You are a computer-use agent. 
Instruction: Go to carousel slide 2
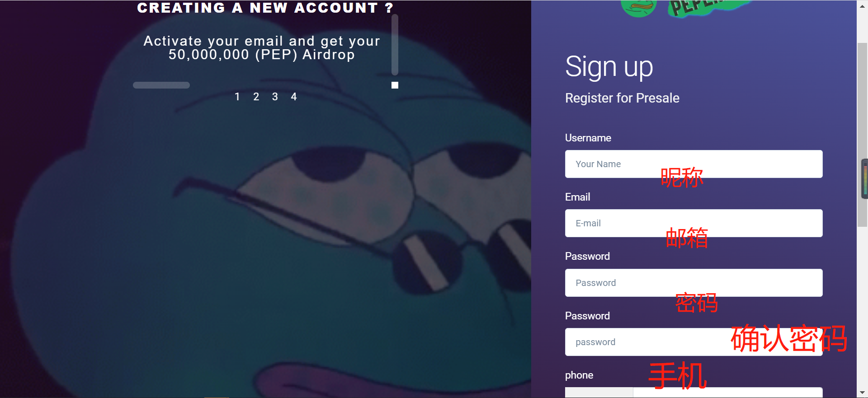[x=256, y=97]
